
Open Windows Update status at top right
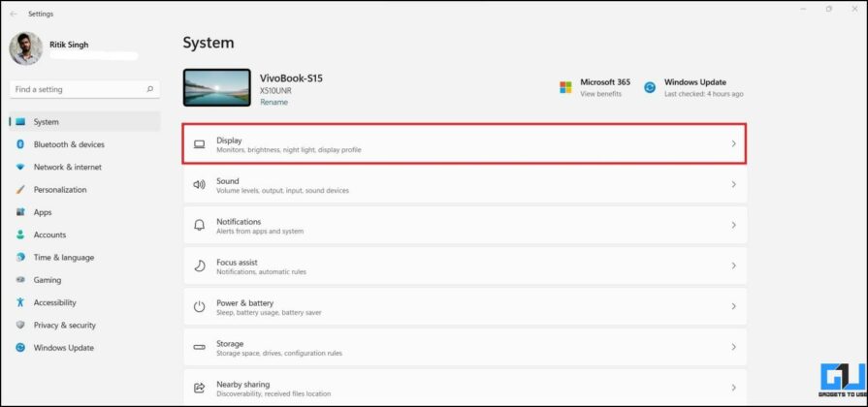[x=693, y=87]
